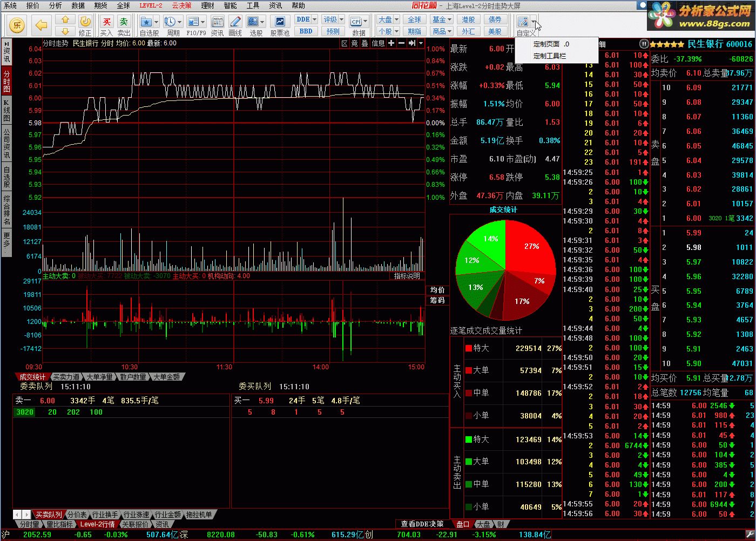756x541 pixels.
Task: Toggle the 筹码 chips button
Action: pyautogui.click(x=437, y=300)
